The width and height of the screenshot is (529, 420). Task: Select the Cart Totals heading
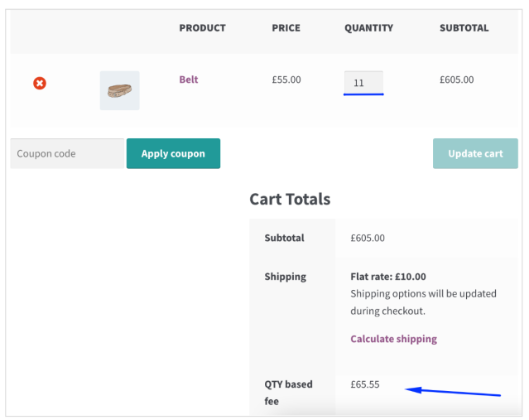(290, 199)
